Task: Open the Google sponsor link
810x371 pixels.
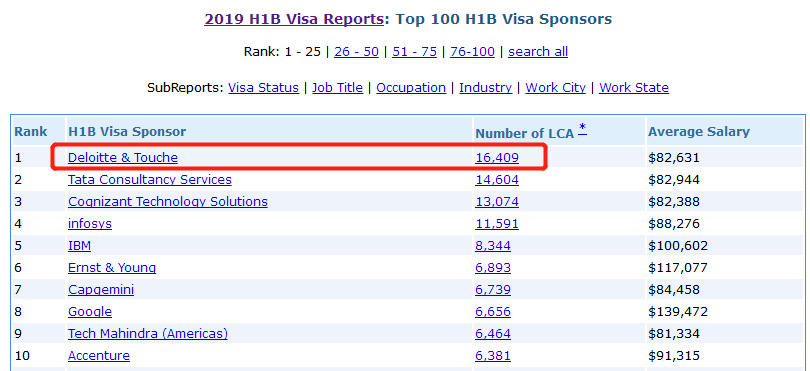Action: (x=90, y=312)
